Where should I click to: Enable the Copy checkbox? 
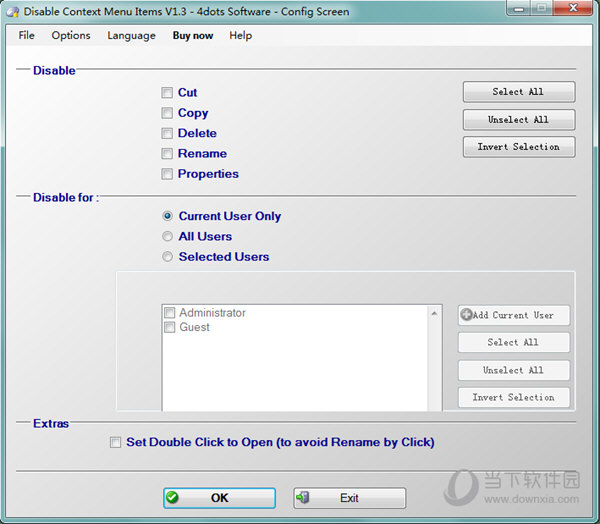(x=167, y=113)
